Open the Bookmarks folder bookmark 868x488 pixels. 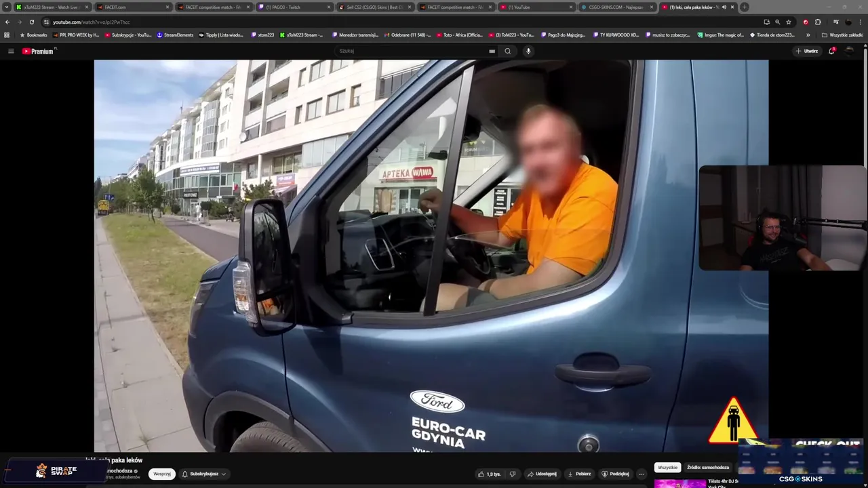coord(34,35)
